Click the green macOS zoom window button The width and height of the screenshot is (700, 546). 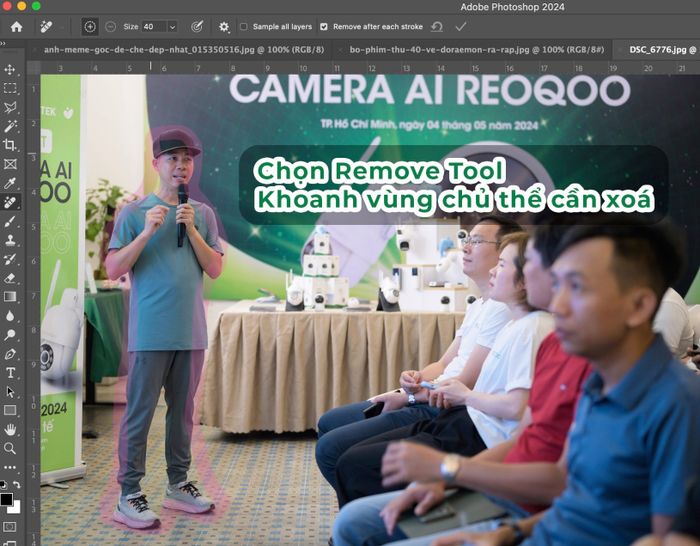36,6
